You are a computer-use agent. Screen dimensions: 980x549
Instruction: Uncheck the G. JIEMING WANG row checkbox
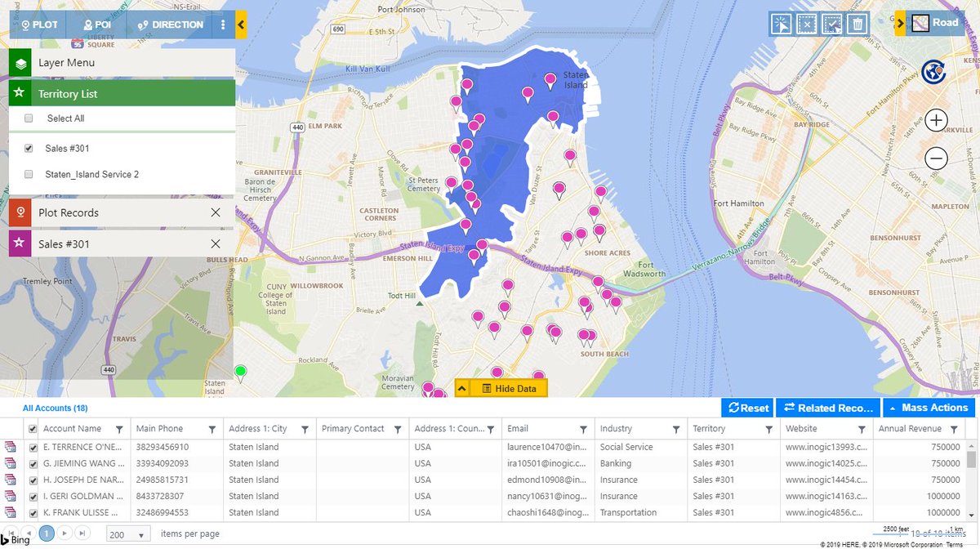33,464
